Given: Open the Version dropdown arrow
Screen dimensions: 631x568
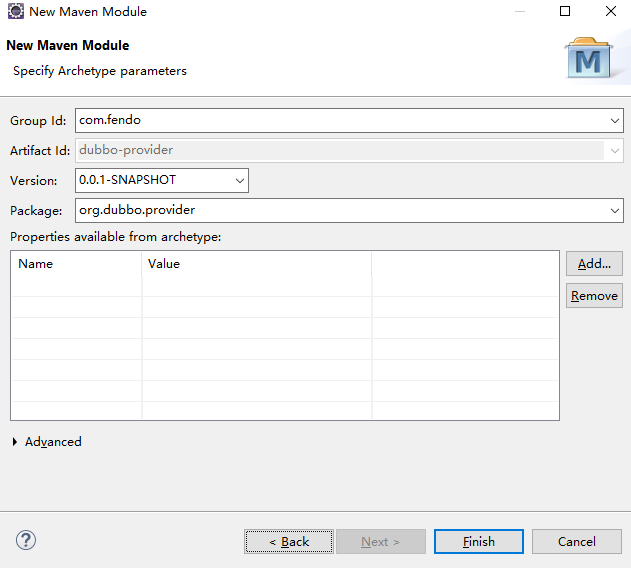Looking at the screenshot, I should click(240, 180).
